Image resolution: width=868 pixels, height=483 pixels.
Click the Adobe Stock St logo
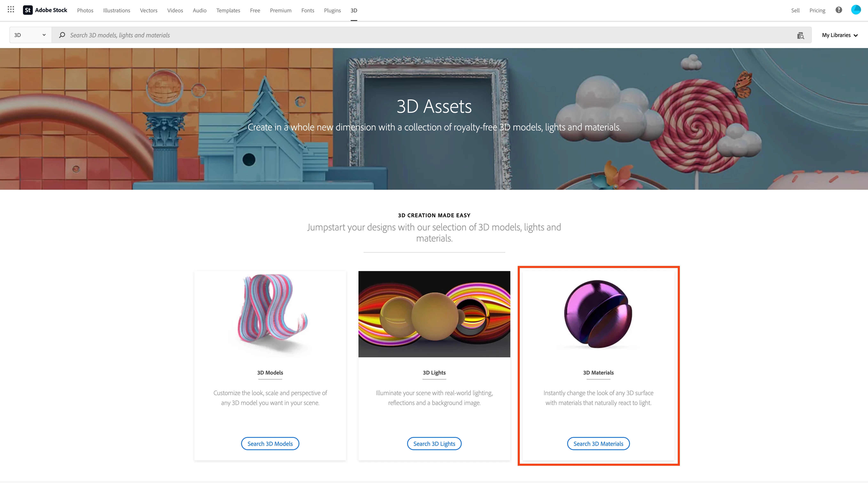(x=28, y=10)
